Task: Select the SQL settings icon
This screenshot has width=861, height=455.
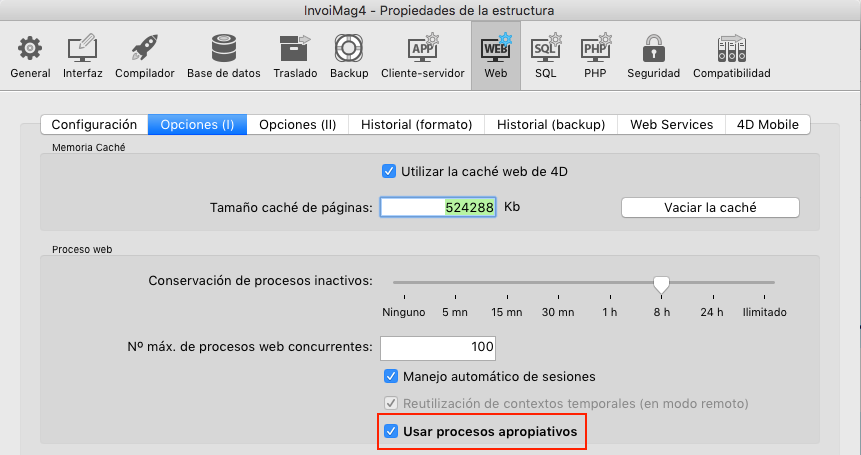Action: tap(546, 48)
